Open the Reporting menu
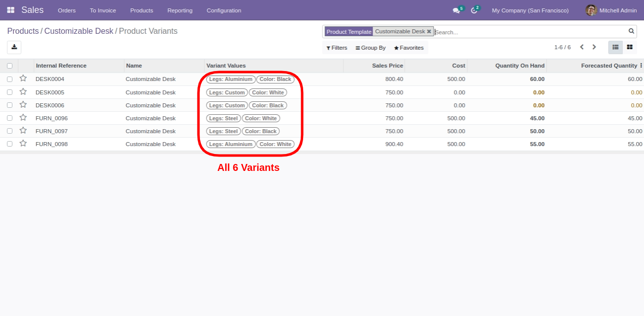 pos(180,10)
